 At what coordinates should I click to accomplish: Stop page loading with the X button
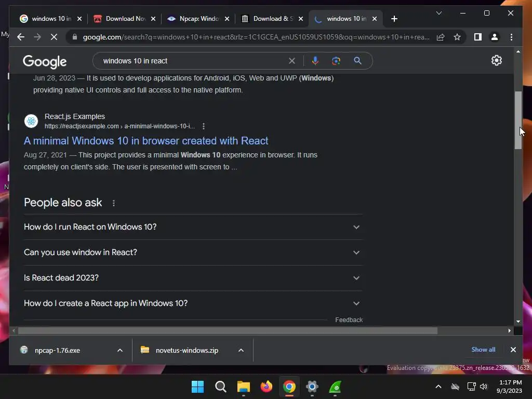54,37
